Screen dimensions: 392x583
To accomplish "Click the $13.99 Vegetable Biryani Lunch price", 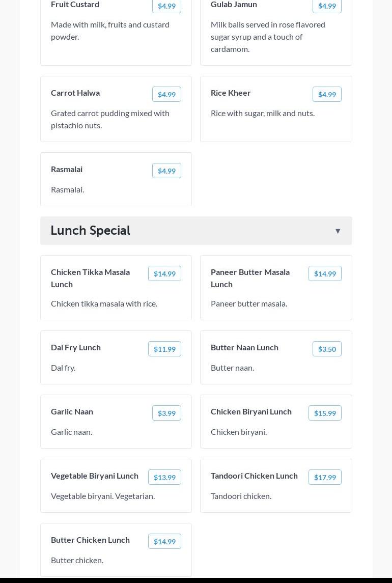I will click(x=164, y=477).
